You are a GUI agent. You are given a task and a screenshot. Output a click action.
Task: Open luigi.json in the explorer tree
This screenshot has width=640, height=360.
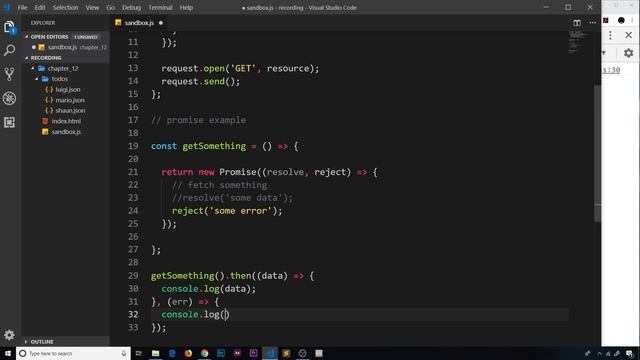click(x=68, y=89)
